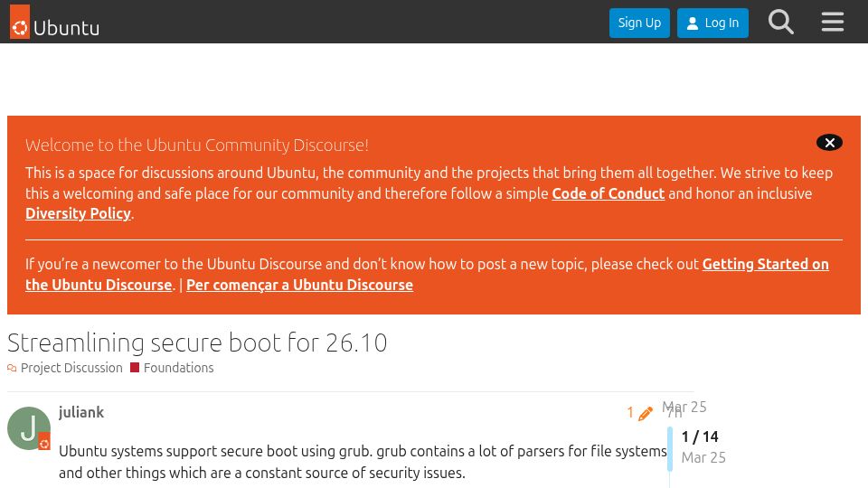Click the person icon inside Log In button
The height and width of the screenshot is (488, 868).
pos(692,23)
